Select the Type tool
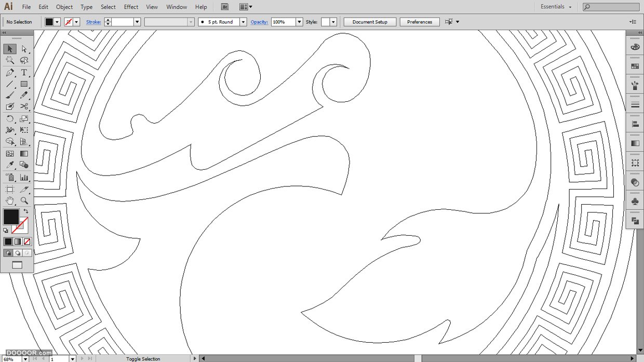644x362 pixels. (x=24, y=72)
